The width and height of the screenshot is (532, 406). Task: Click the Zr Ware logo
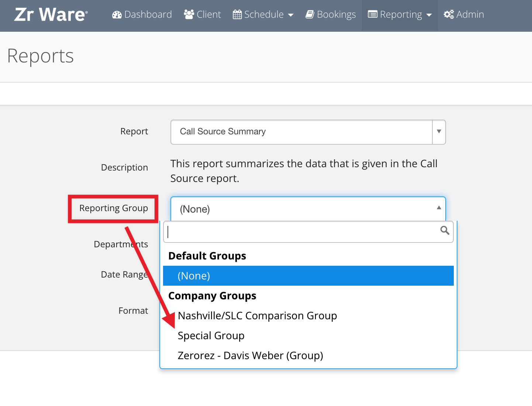tap(51, 14)
